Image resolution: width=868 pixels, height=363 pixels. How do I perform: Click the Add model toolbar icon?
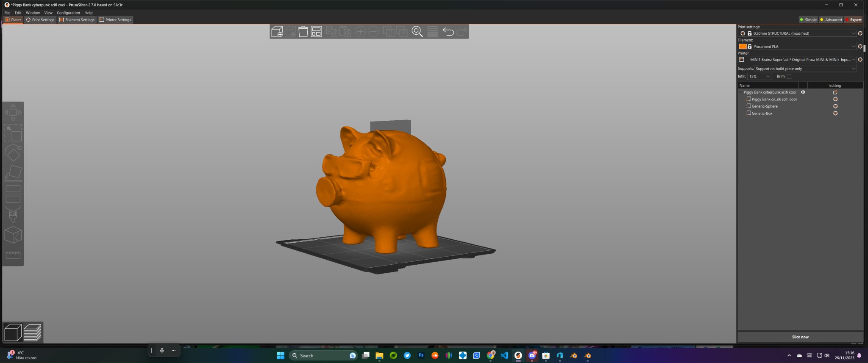point(277,32)
